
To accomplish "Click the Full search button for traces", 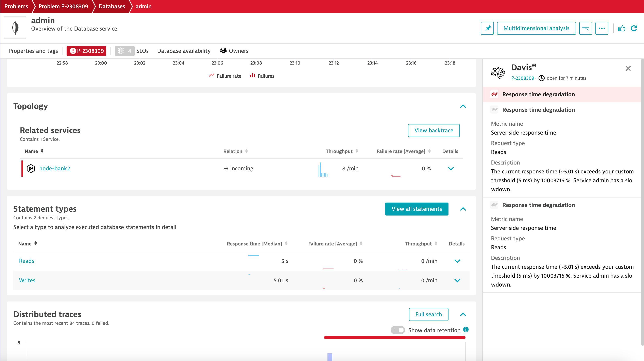I will 428,314.
